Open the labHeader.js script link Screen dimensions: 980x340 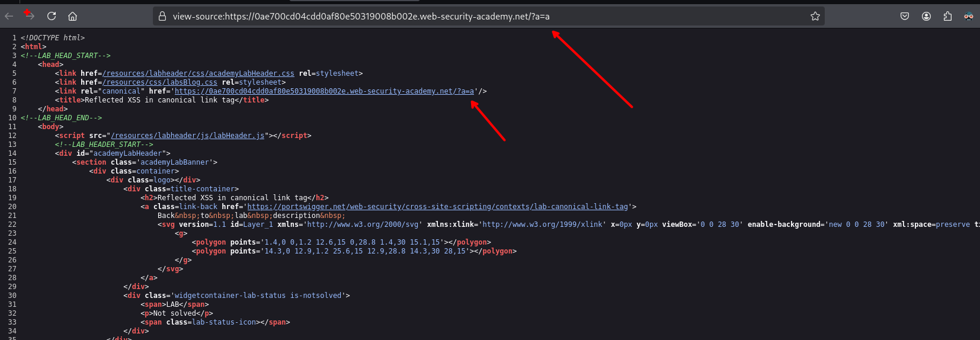pos(187,136)
